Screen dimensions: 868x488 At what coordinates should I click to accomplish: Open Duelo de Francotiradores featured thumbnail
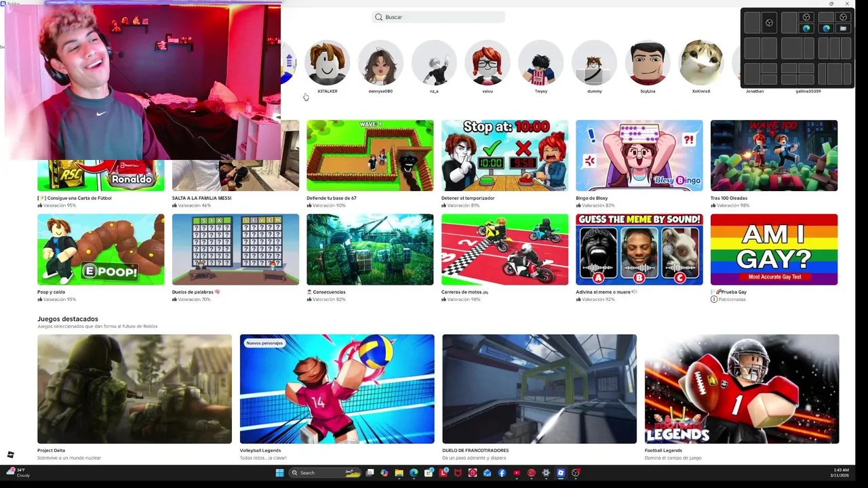point(539,389)
